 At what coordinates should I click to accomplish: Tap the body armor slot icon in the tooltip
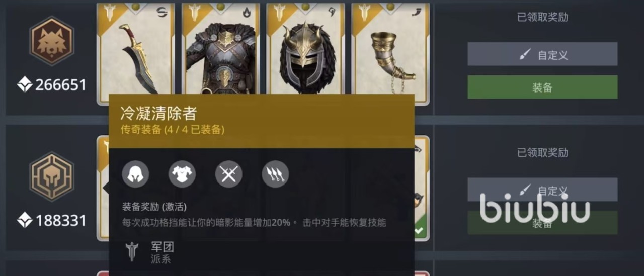182,174
